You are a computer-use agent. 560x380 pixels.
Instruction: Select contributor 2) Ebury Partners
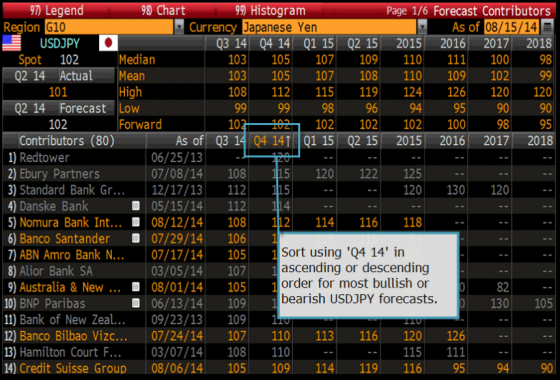tap(59, 174)
